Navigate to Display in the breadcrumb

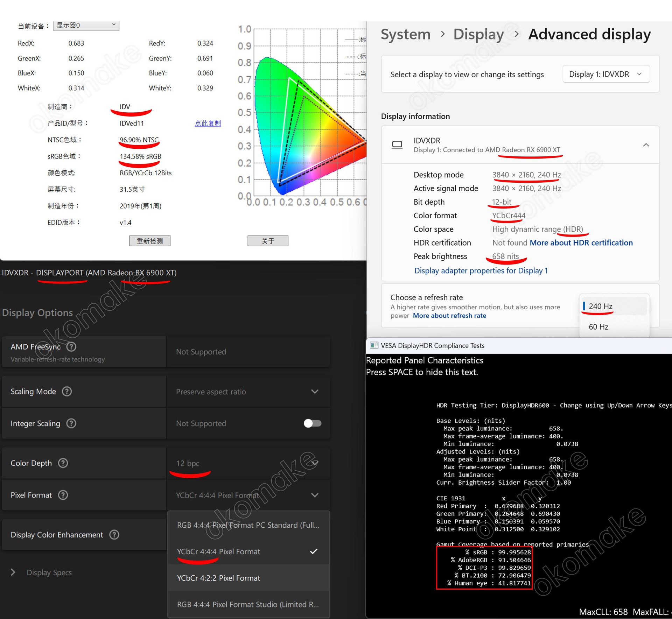tap(478, 34)
